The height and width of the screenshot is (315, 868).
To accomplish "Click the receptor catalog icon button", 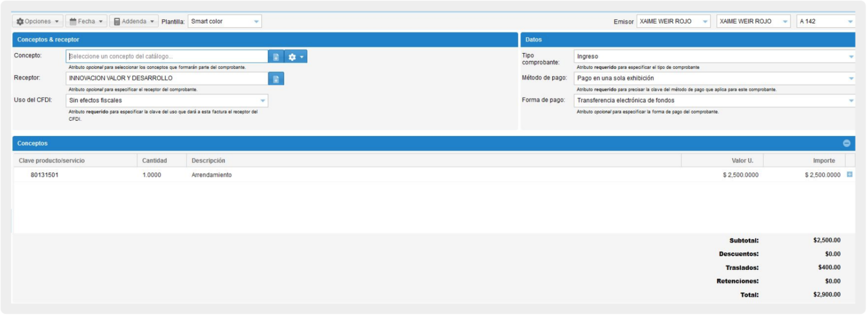I will tap(276, 79).
